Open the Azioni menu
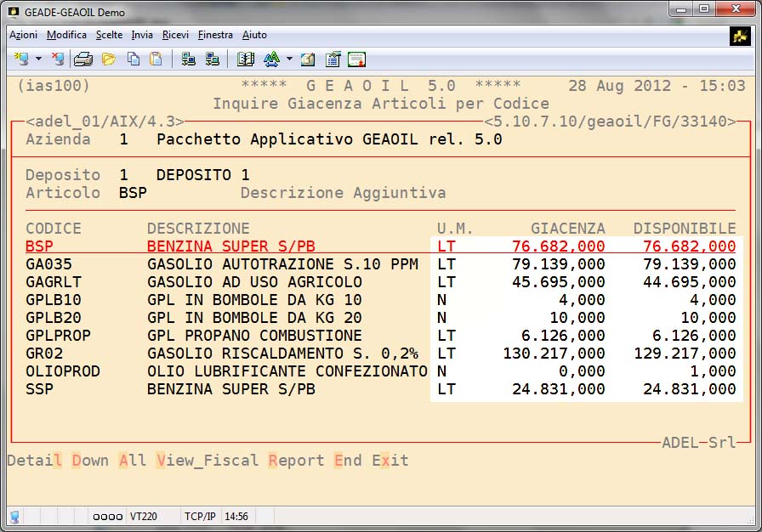Image resolution: width=762 pixels, height=532 pixels. click(23, 35)
